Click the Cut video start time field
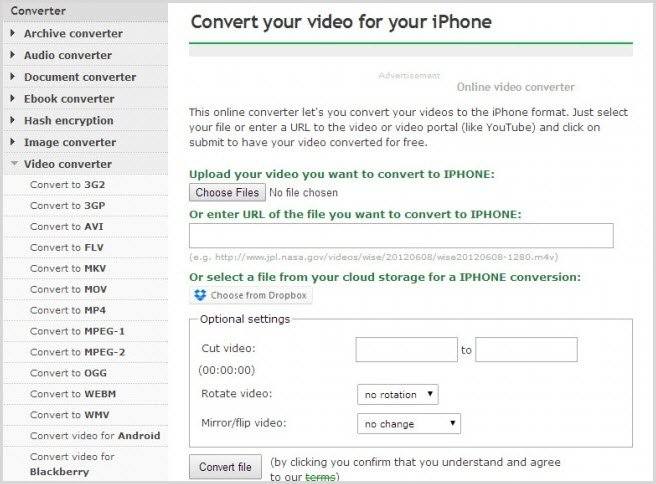Screen dimensions: 656x484 pos(406,349)
